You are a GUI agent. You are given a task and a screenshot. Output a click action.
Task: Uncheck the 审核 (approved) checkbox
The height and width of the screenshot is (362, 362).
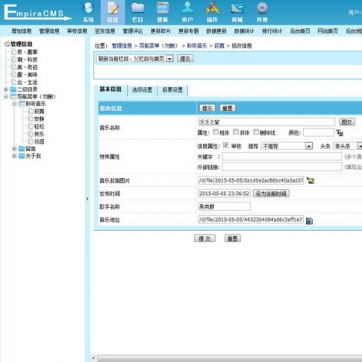tap(226, 145)
